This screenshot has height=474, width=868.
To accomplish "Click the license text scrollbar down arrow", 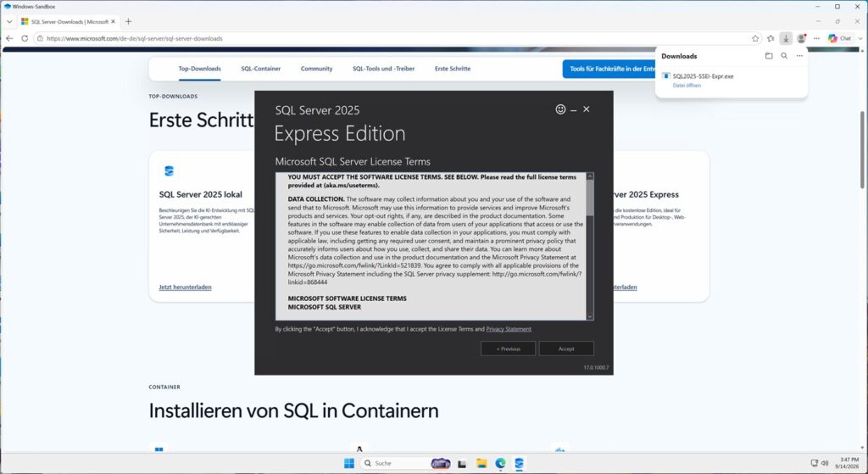I will (x=590, y=317).
